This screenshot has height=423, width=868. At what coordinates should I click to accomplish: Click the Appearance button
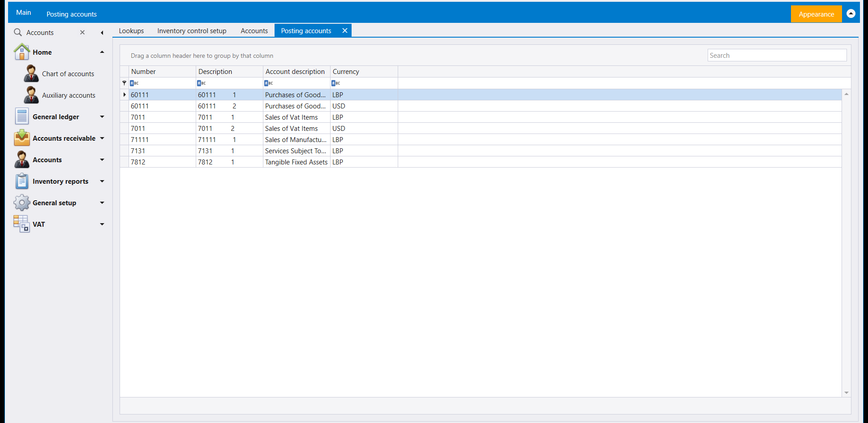click(816, 14)
